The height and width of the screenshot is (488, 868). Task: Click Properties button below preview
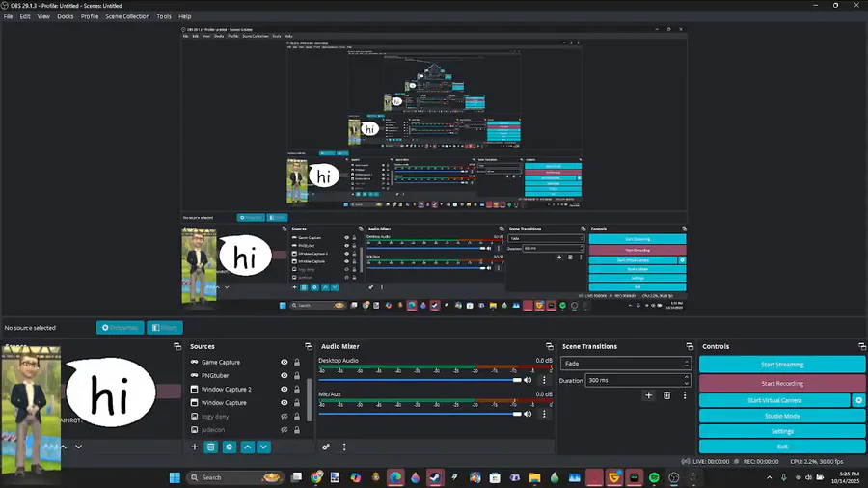[121, 328]
